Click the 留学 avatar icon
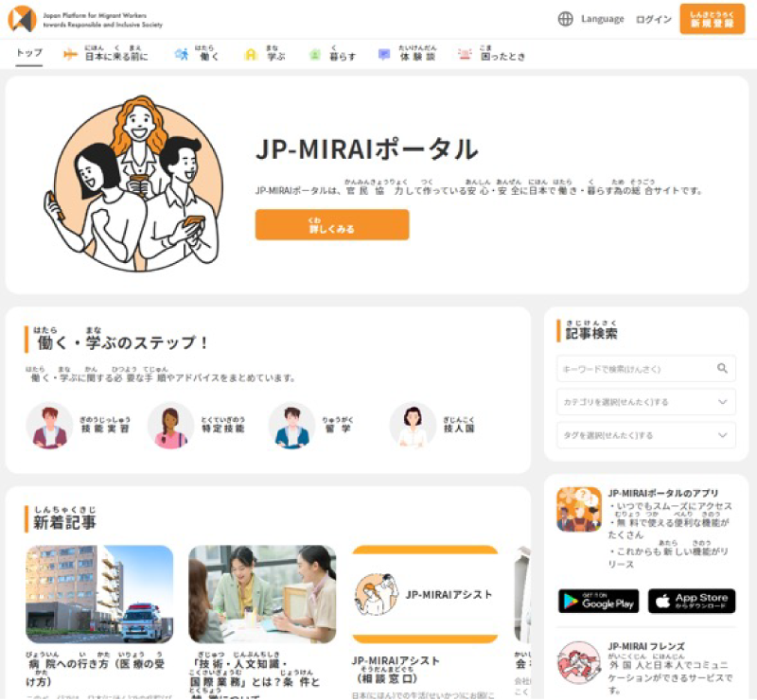The image size is (757, 700). pos(291,426)
